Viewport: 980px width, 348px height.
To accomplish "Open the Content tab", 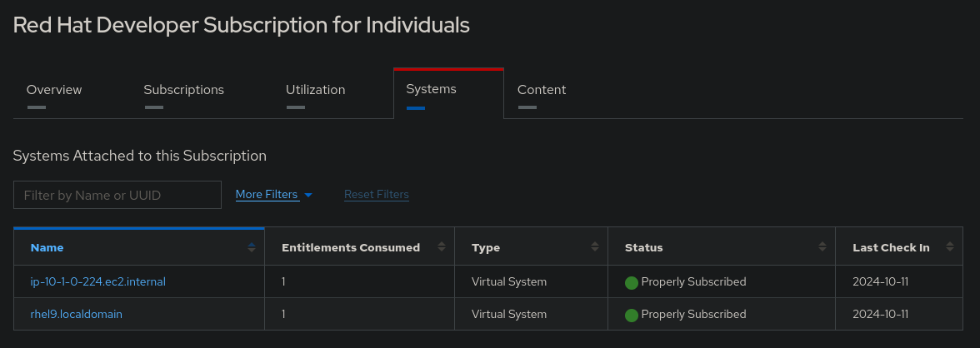I will [542, 90].
